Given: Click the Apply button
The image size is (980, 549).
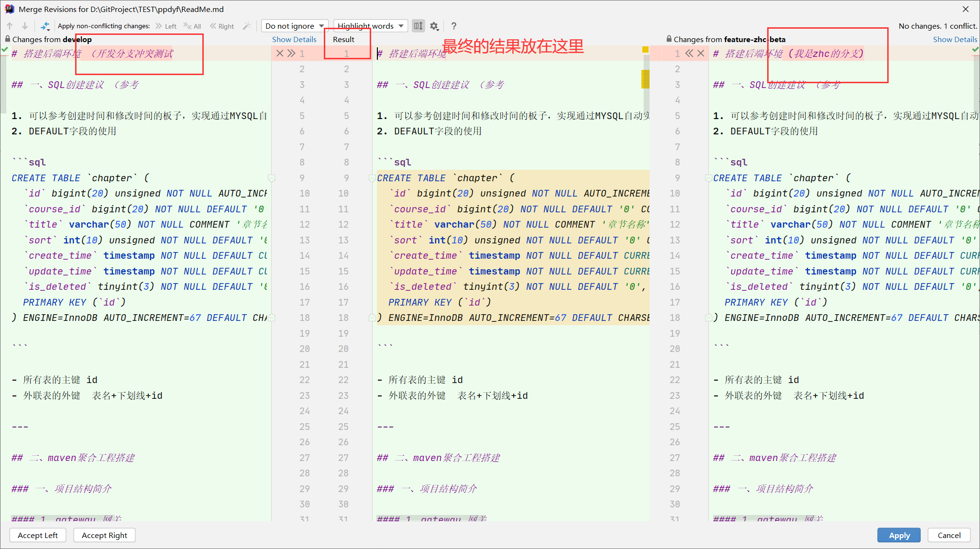Looking at the screenshot, I should coord(899,535).
